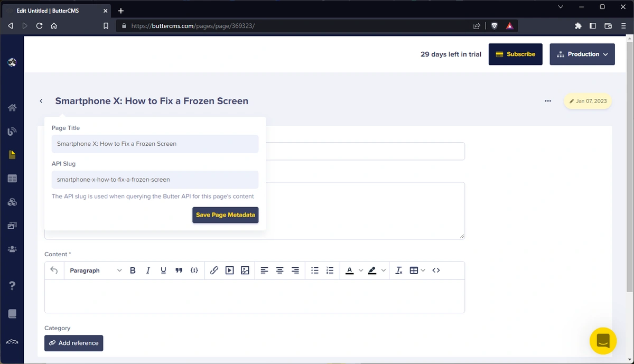Viewport: 634px width, 364px height.
Task: Click the text color A swatch
Action: click(x=349, y=270)
